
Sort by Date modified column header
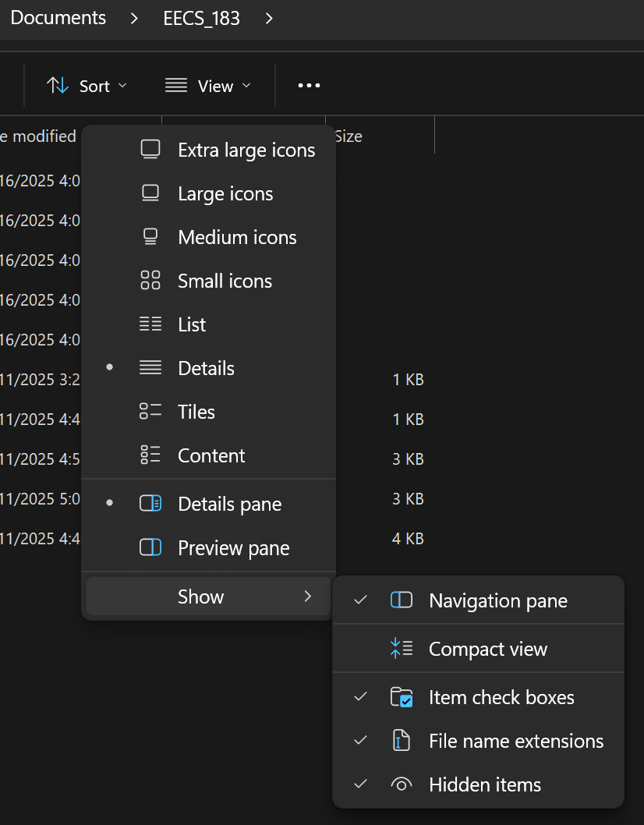(x=38, y=136)
